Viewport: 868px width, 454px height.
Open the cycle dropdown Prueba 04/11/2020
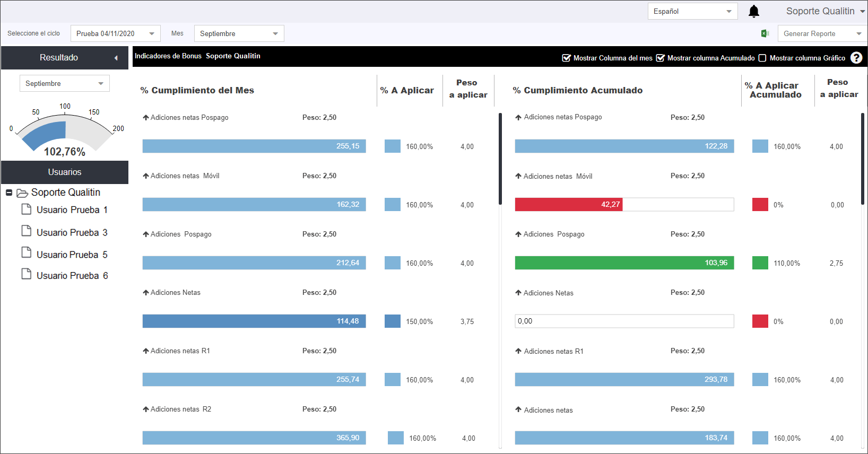click(x=116, y=33)
